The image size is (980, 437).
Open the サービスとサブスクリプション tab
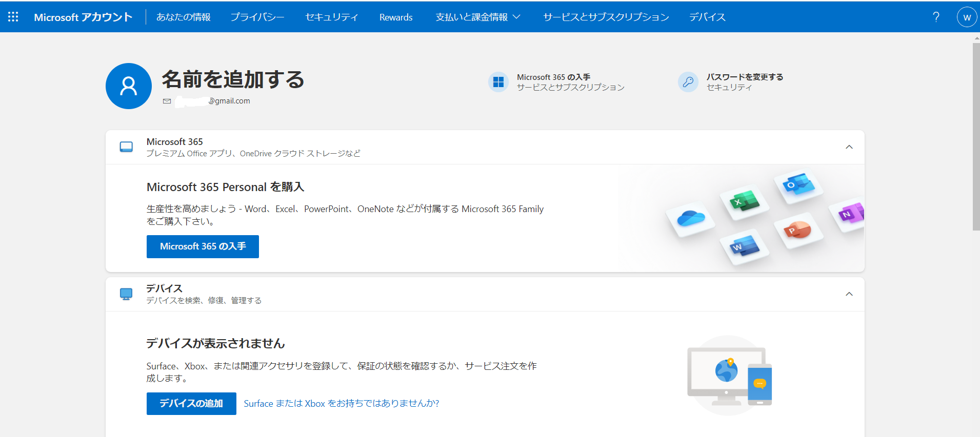606,17
